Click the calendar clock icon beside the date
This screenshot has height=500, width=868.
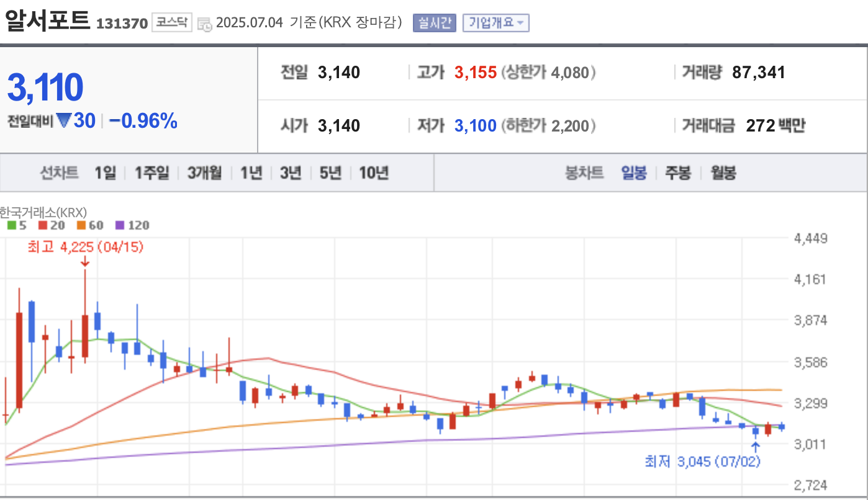click(204, 24)
